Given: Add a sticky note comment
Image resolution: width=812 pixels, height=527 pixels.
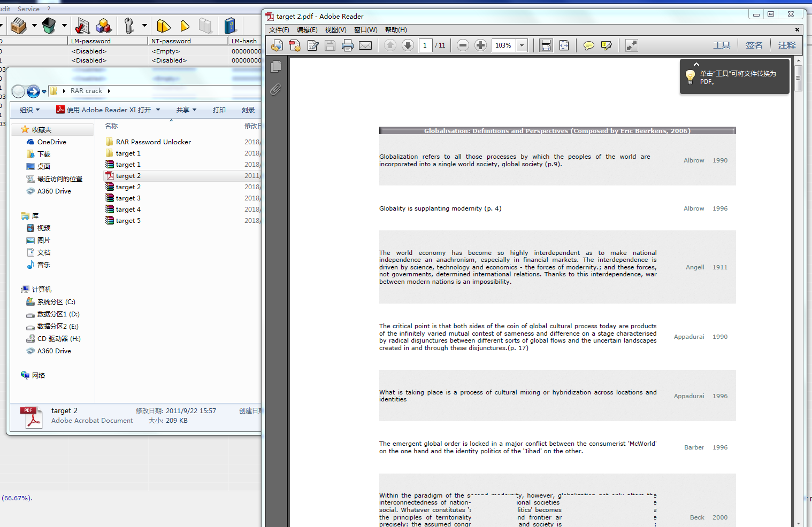Looking at the screenshot, I should [x=589, y=45].
